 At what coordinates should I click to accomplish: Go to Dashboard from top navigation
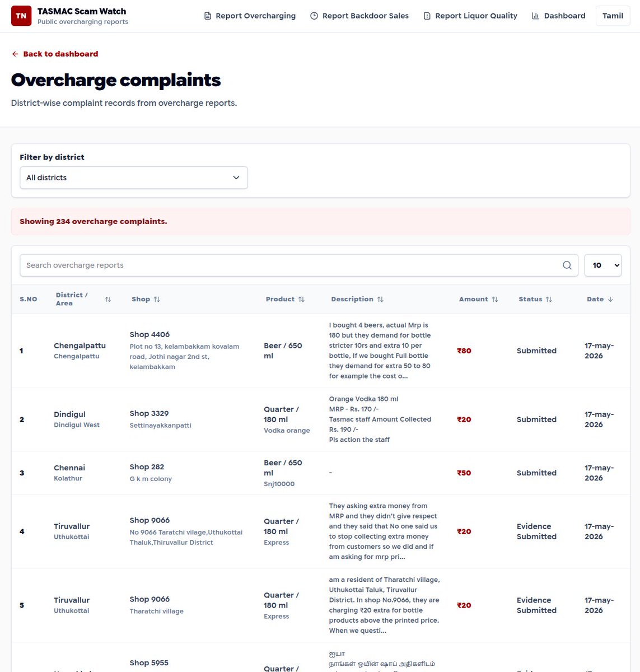(x=558, y=16)
